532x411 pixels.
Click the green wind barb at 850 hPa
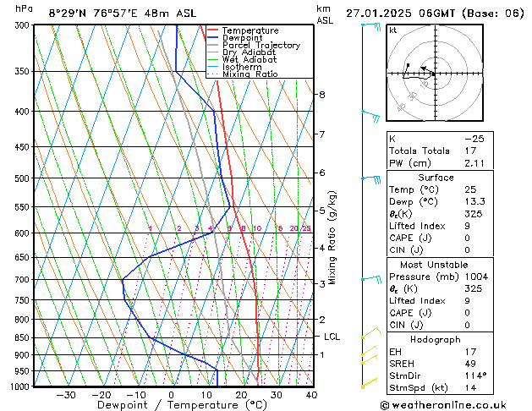point(371,332)
